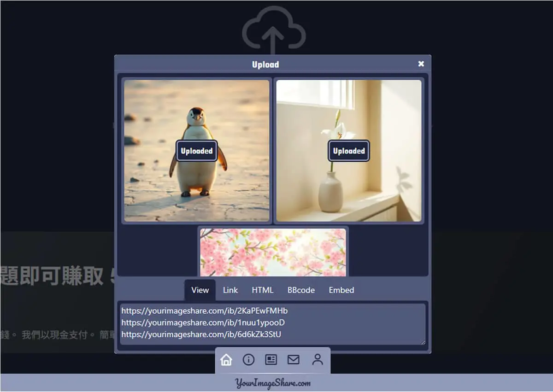Open the info circle icon
The width and height of the screenshot is (553, 392).
[248, 360]
